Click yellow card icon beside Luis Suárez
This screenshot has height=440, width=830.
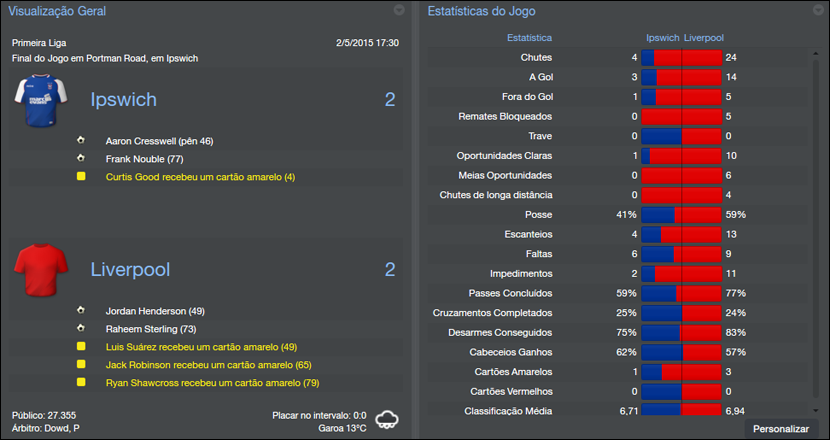[81, 347]
